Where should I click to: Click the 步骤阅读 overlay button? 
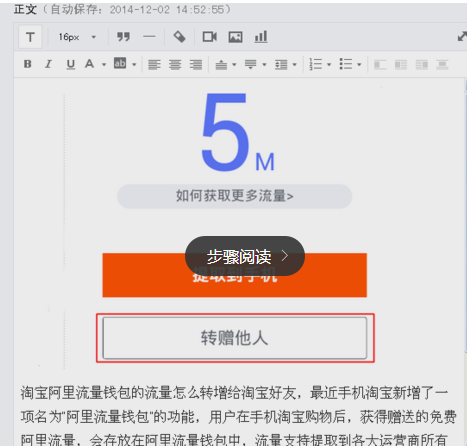click(245, 256)
